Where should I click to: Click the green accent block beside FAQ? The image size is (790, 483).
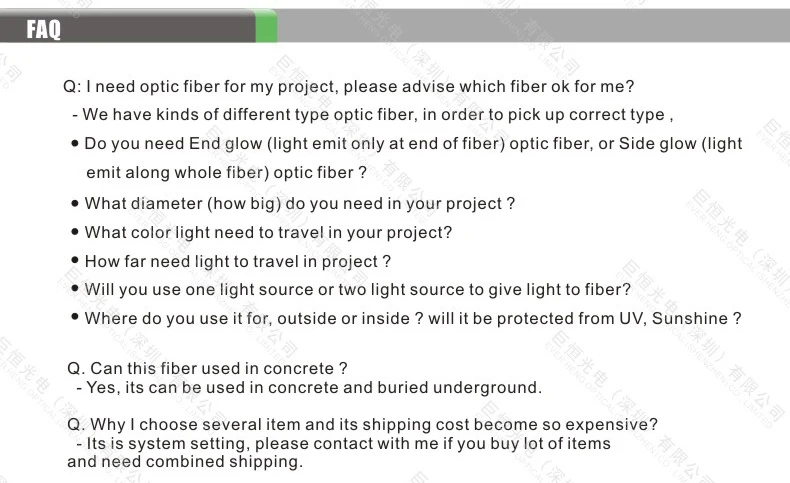point(267,26)
